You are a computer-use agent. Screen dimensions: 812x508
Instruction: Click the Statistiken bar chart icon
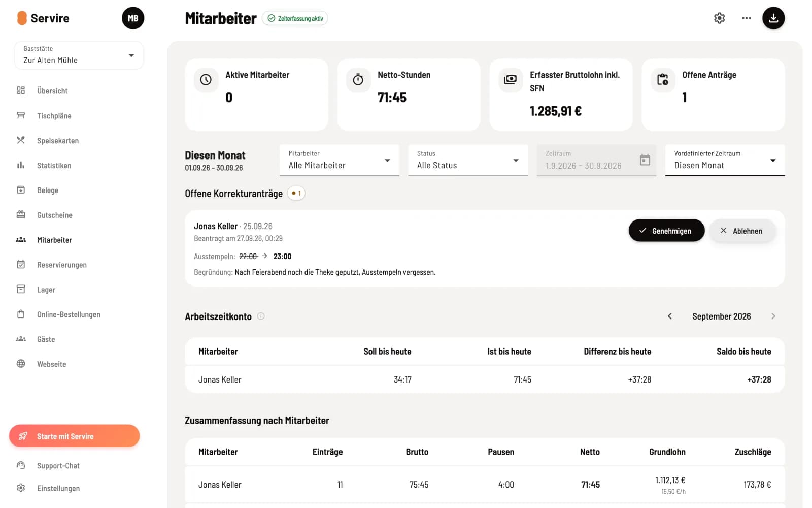pyautogui.click(x=21, y=165)
